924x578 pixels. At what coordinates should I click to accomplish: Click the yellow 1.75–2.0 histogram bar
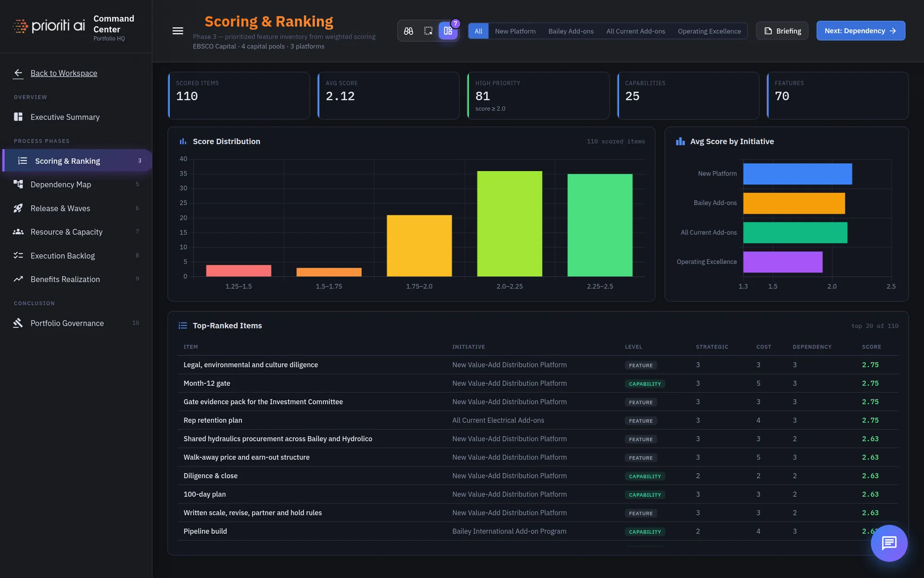tap(419, 246)
